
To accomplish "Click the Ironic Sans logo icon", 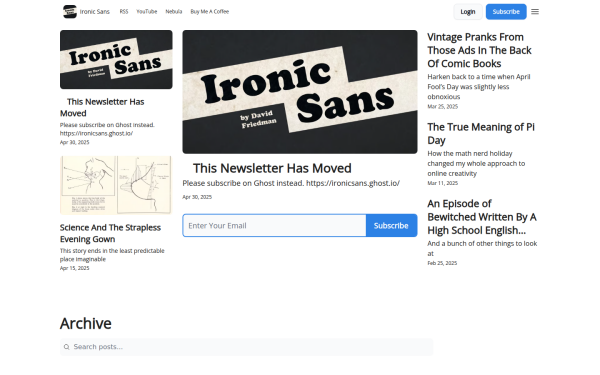I will [70, 11].
